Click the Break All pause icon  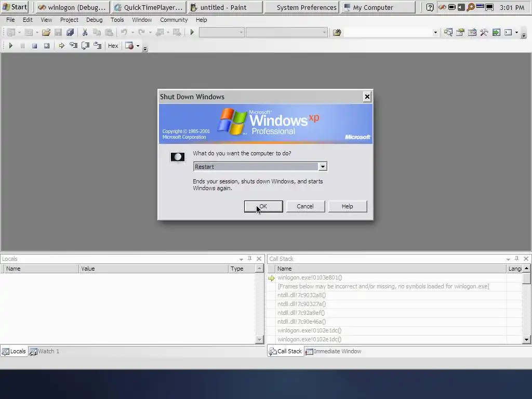(22, 46)
